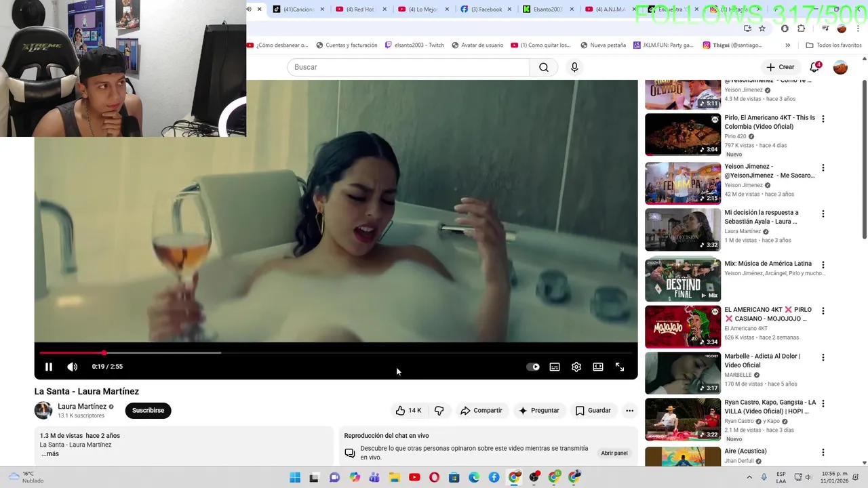The width and height of the screenshot is (868, 488).
Task: Dislike the video
Action: (x=439, y=411)
